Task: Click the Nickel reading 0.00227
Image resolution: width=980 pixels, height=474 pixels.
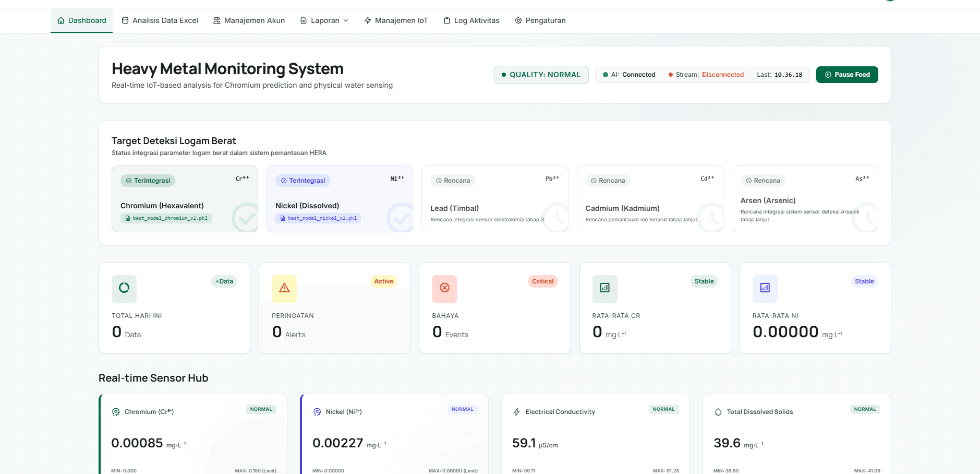Action: click(x=338, y=443)
